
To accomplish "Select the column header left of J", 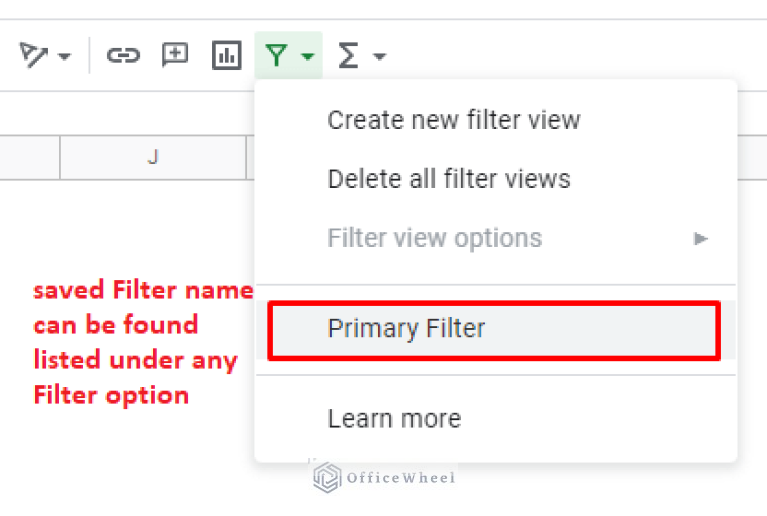I will pos(29,157).
